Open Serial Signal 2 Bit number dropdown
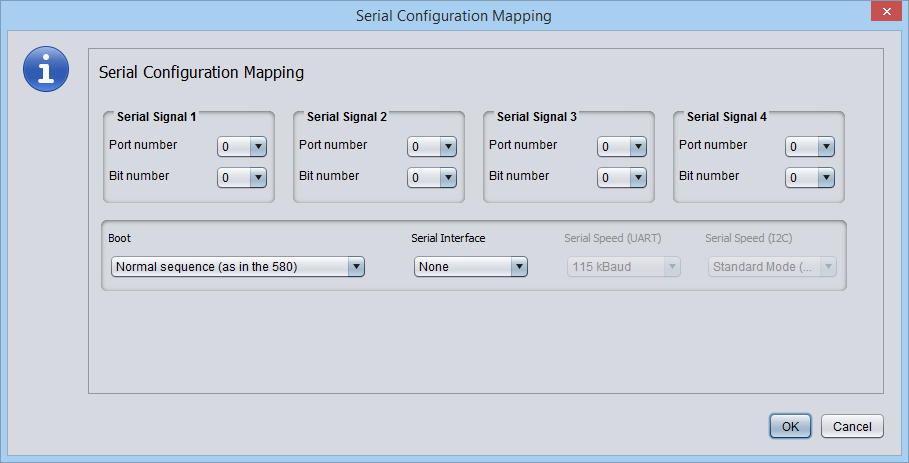 432,177
